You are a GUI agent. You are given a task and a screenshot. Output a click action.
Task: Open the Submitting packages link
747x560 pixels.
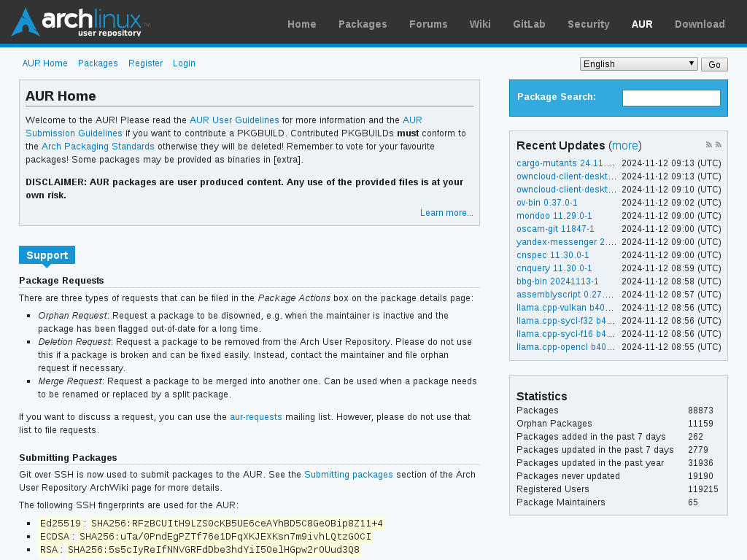pos(348,474)
